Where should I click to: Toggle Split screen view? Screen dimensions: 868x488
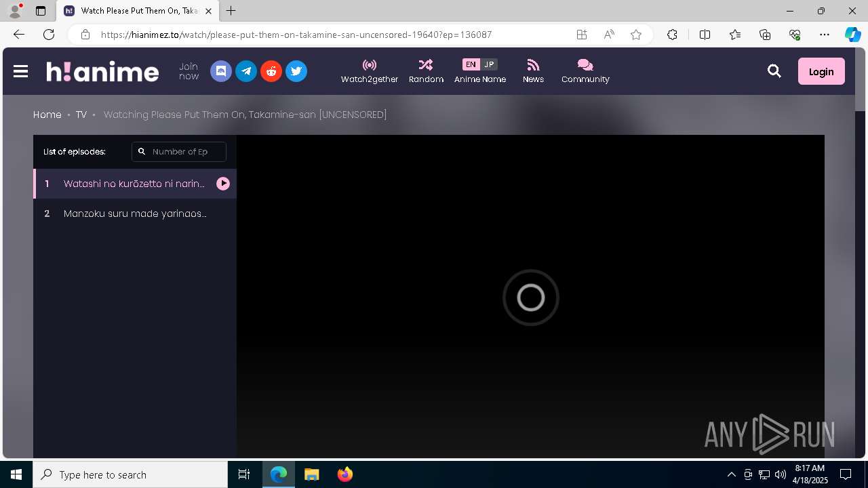(x=705, y=35)
